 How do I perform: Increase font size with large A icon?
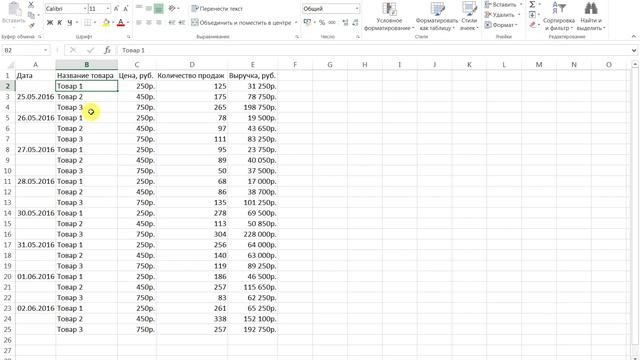click(116, 9)
